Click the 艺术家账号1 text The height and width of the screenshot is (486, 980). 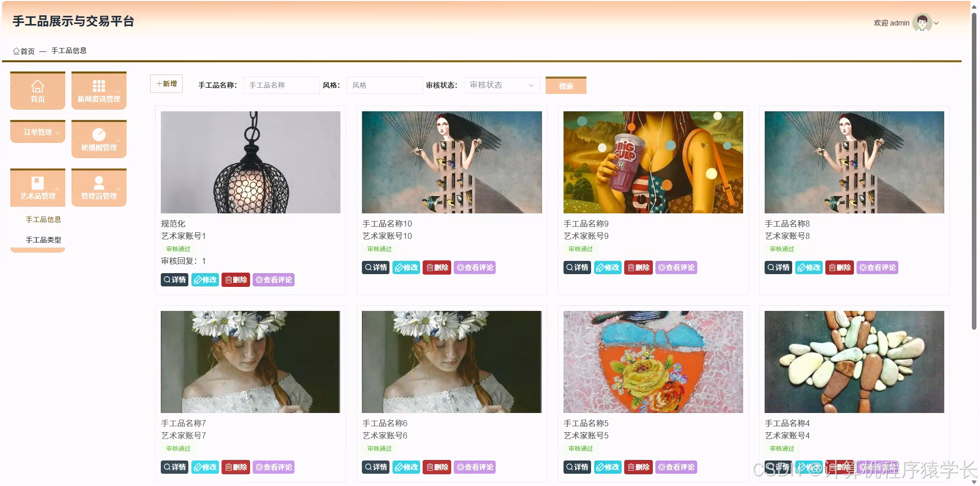click(183, 236)
